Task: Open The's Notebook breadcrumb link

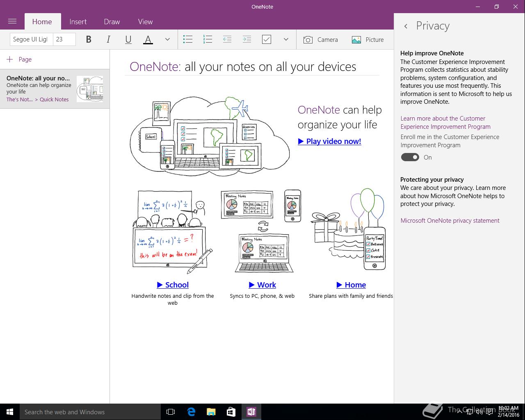Action: [x=20, y=99]
